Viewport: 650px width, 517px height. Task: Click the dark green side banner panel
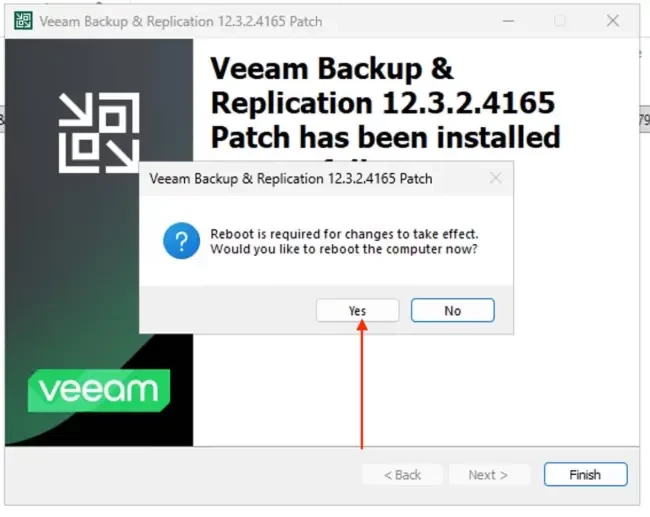99,243
